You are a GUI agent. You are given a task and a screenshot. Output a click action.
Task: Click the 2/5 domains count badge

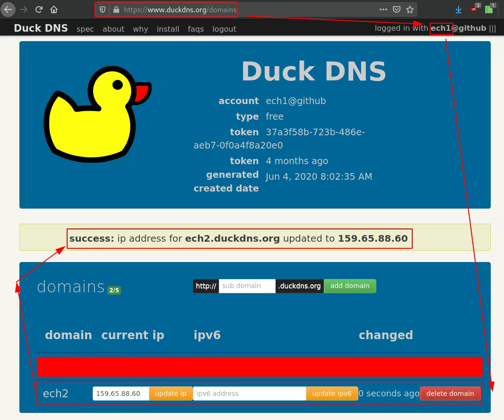pyautogui.click(x=114, y=290)
